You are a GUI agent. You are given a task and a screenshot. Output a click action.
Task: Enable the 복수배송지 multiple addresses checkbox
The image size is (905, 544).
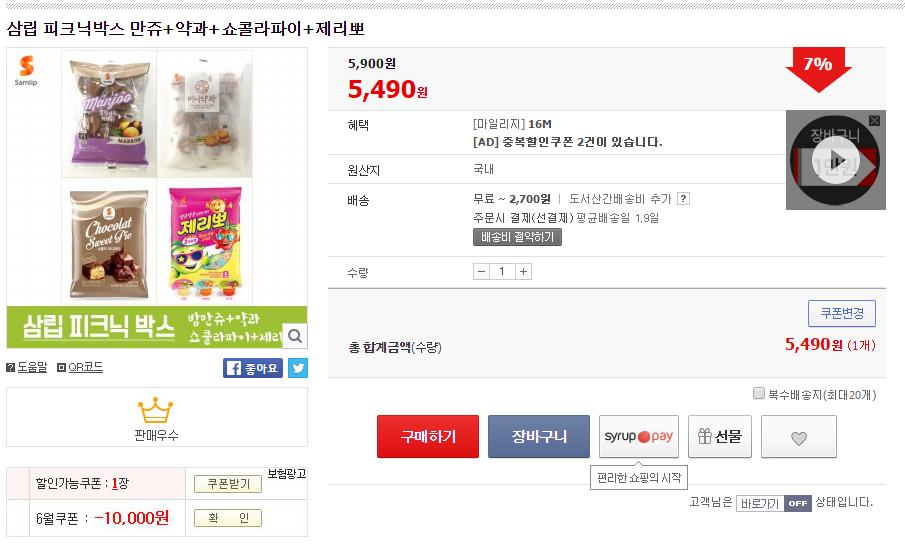click(759, 394)
